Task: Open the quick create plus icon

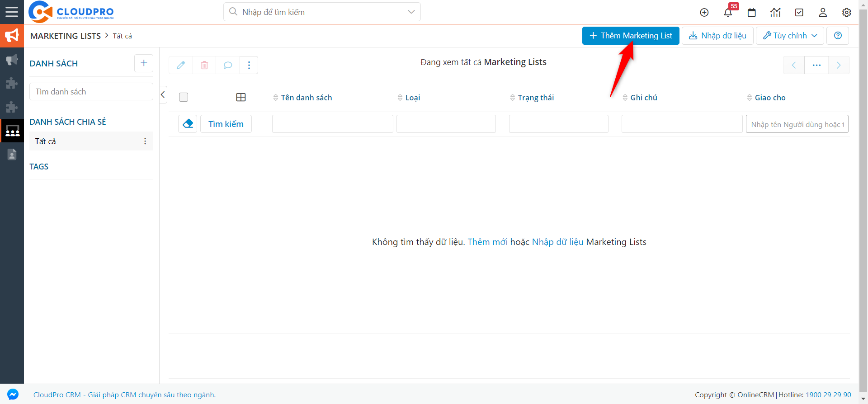Action: click(x=704, y=13)
